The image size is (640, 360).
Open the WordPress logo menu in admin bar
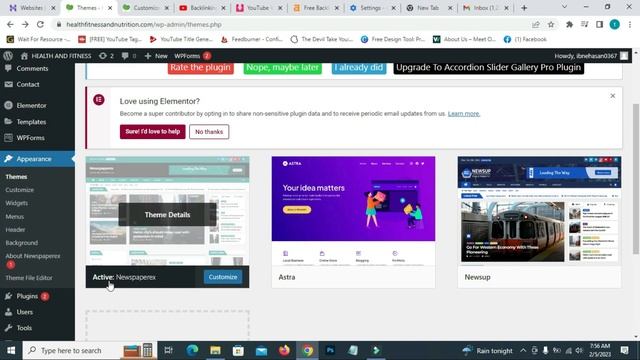[8, 56]
